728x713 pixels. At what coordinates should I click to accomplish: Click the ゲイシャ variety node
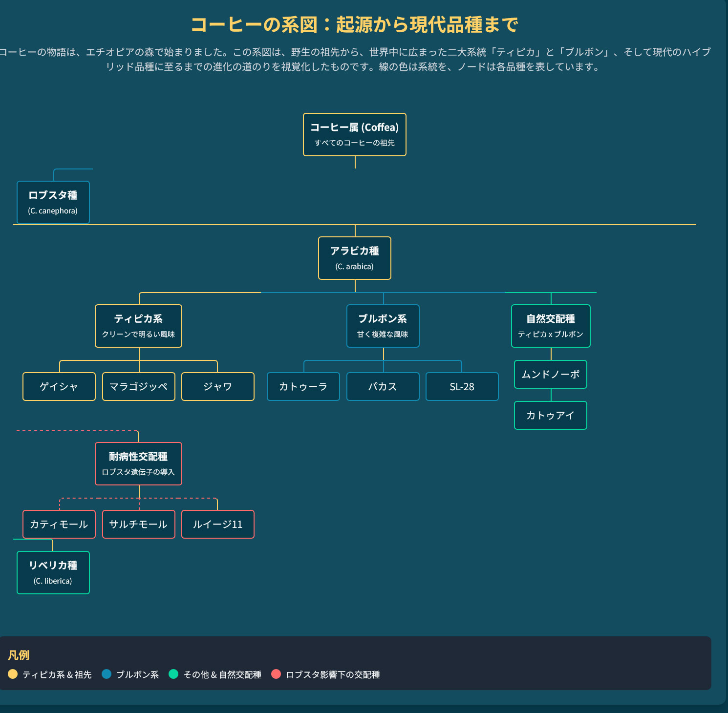pyautogui.click(x=59, y=387)
